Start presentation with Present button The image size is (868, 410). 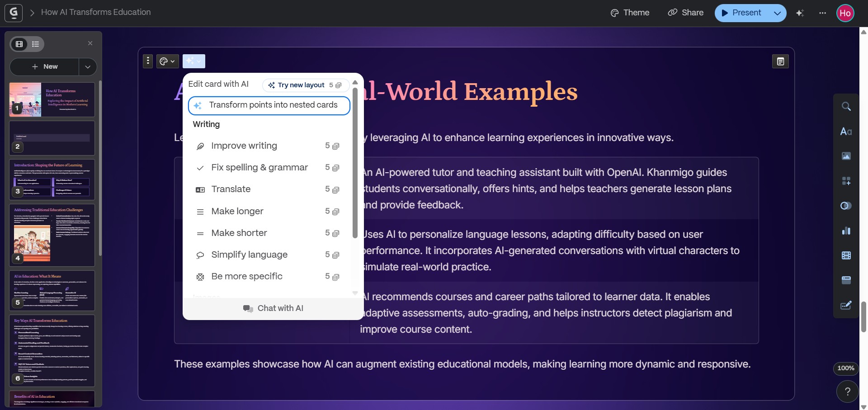[x=742, y=13]
